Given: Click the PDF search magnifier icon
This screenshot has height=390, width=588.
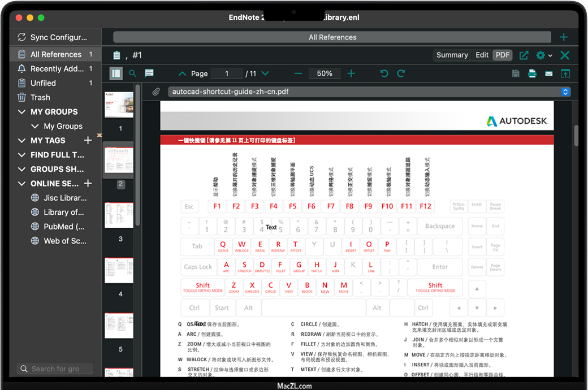Looking at the screenshot, I should coord(132,73).
